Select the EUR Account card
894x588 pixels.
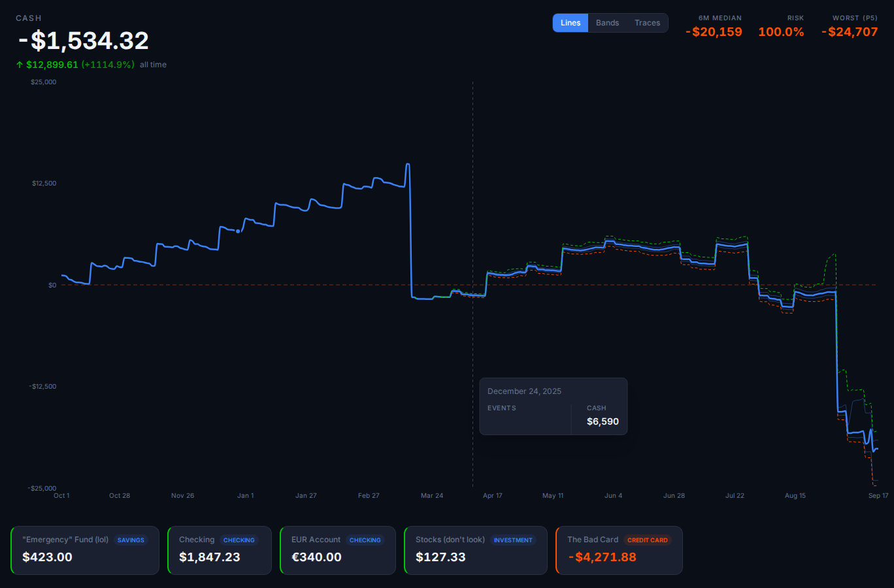[x=337, y=550]
